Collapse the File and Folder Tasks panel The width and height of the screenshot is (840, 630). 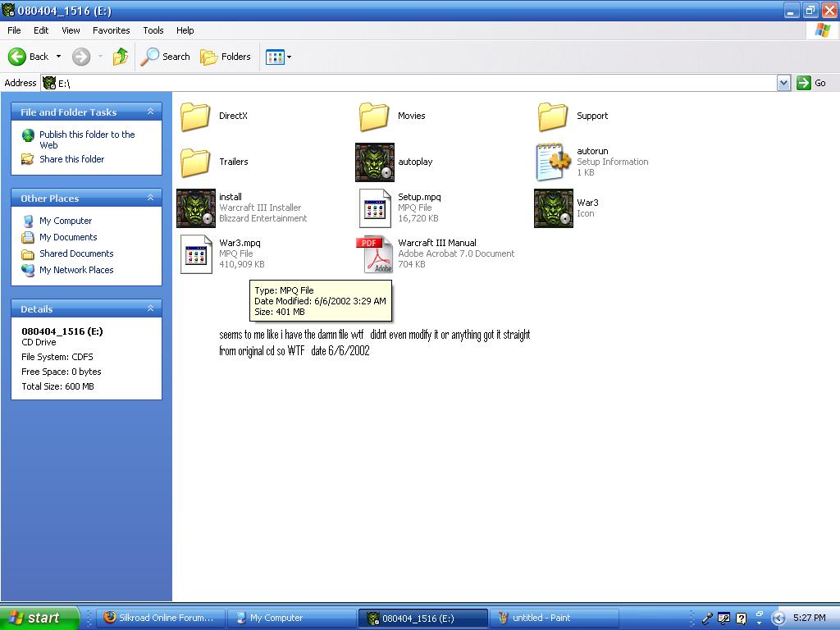151,112
